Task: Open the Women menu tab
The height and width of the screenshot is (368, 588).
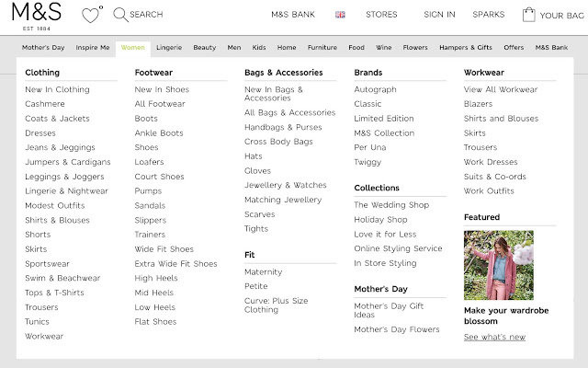Action: coord(133,47)
